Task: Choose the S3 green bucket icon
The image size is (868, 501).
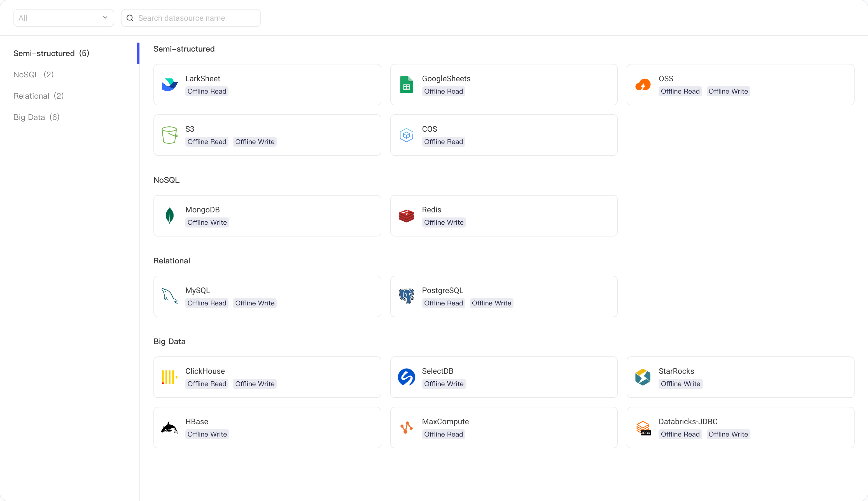Action: pyautogui.click(x=169, y=135)
